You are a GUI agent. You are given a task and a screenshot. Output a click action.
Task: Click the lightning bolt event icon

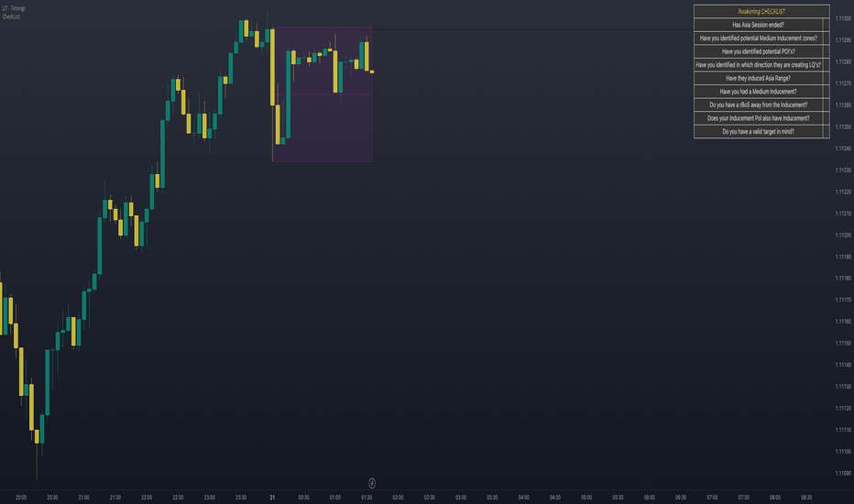pos(372,483)
